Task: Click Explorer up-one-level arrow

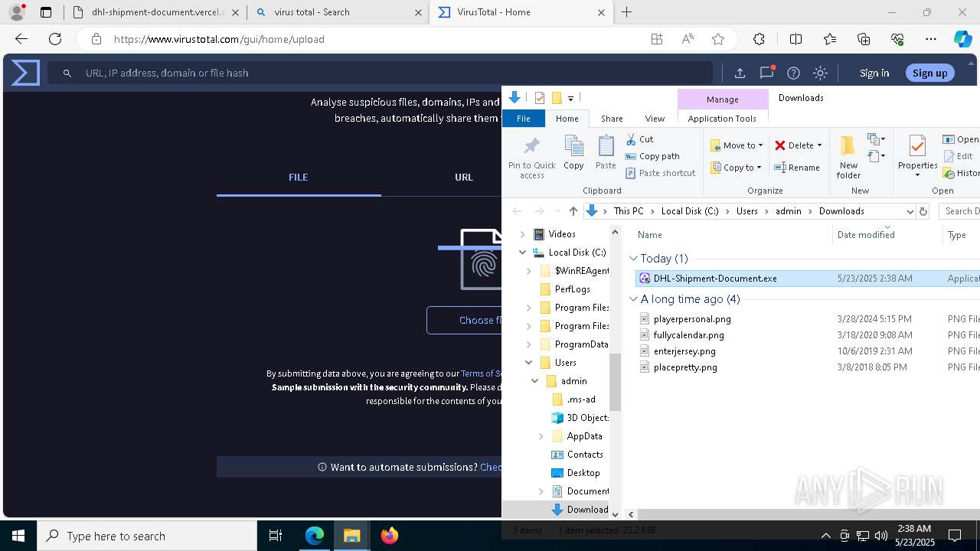Action: (x=573, y=211)
